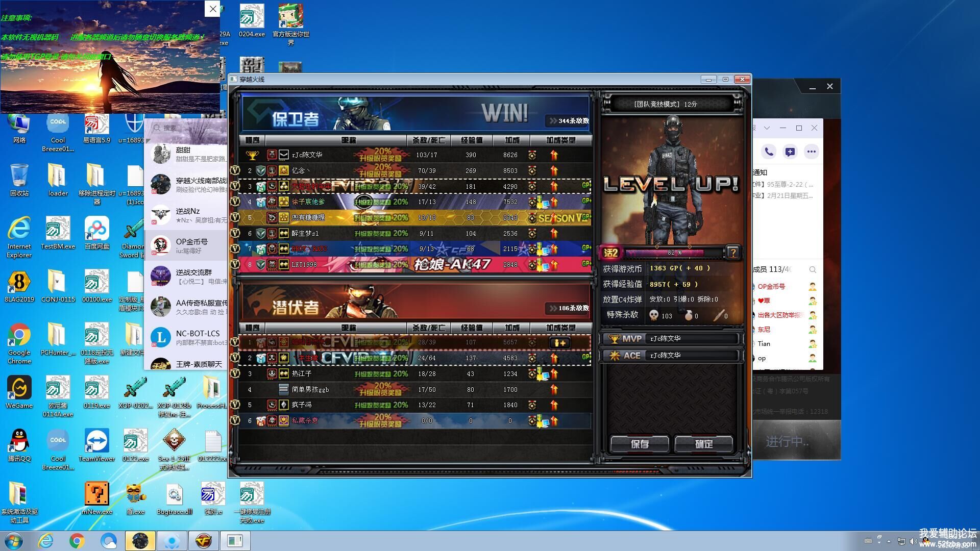980x551 pixels.
Task: Click the volume icon in system tray
Action: click(913, 541)
